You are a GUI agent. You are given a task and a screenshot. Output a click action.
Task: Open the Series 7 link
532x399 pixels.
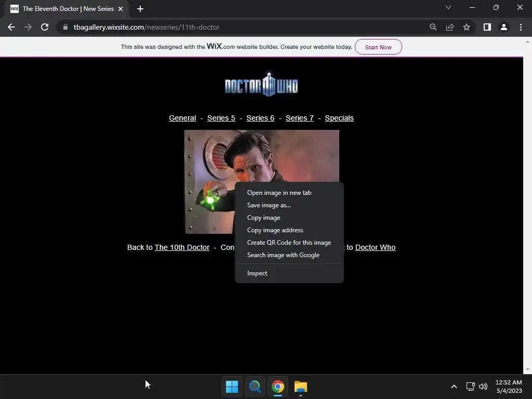pyautogui.click(x=300, y=118)
